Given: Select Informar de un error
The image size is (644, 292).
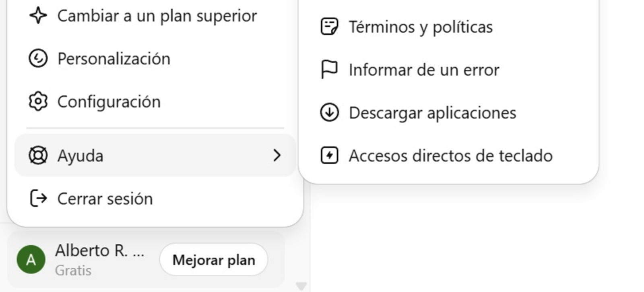Looking at the screenshot, I should pyautogui.click(x=423, y=69).
